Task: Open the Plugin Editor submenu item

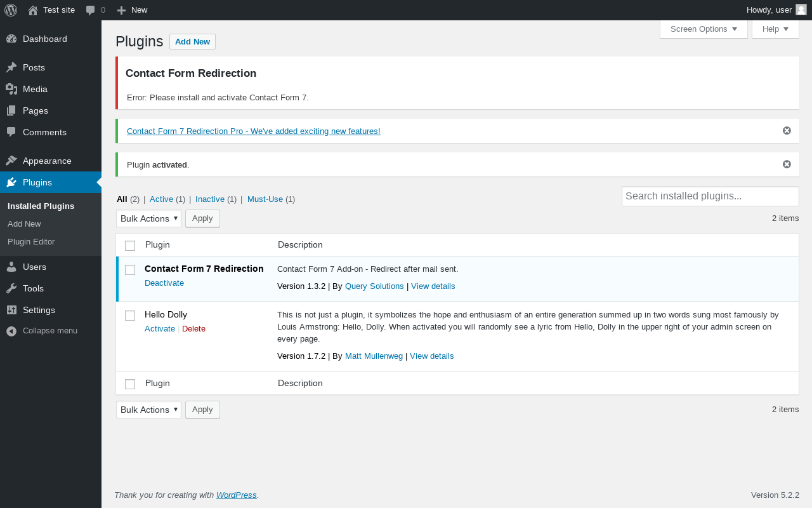Action: [31, 242]
